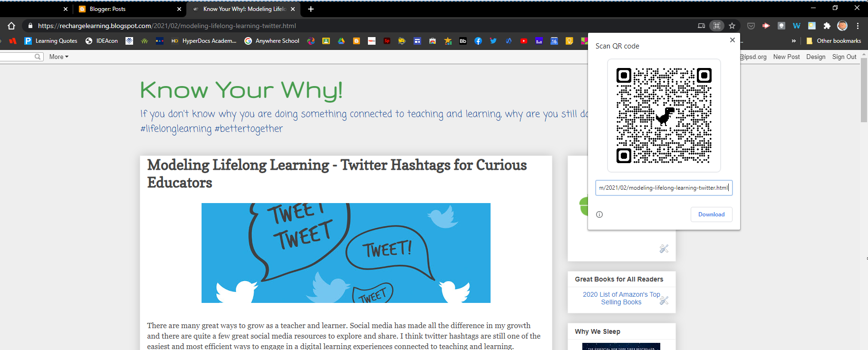Close the Scan QR code popup
The height and width of the screenshot is (350, 868).
click(x=733, y=40)
